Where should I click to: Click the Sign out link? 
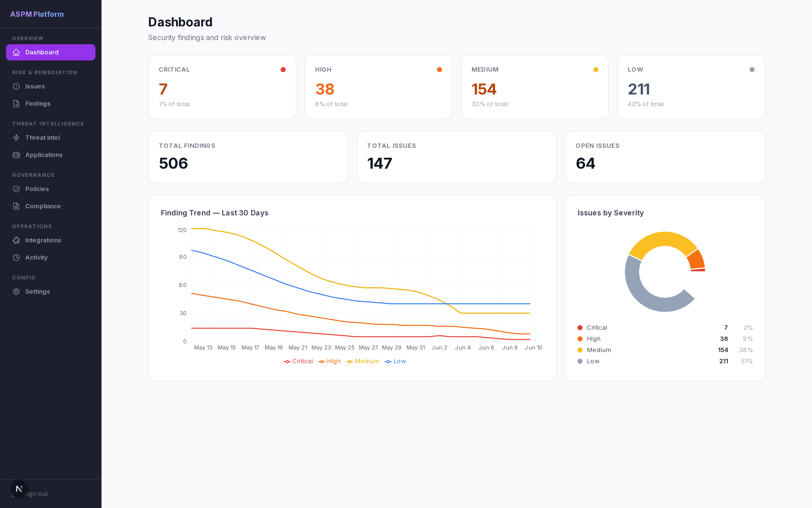coord(38,494)
